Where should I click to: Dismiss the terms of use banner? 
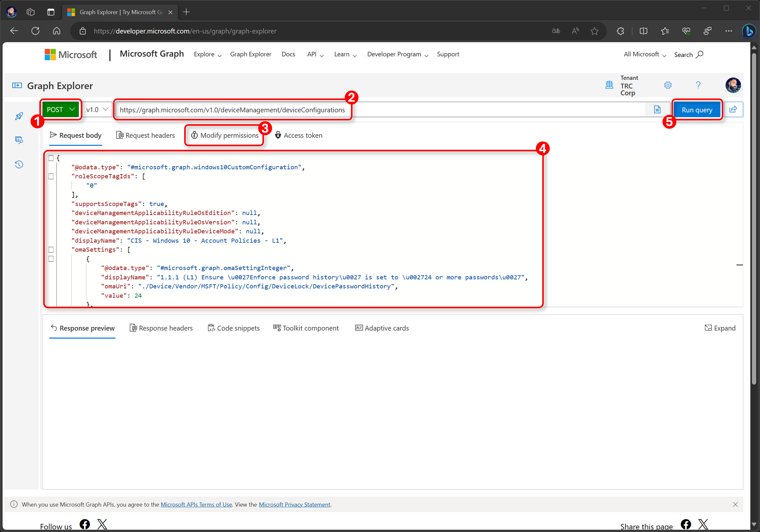coord(735,504)
